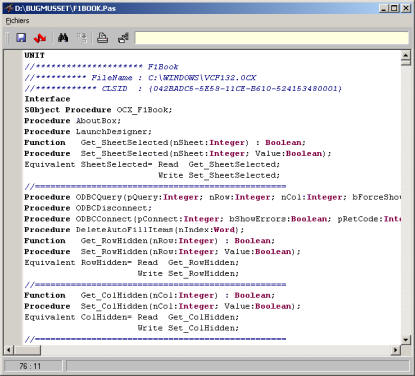Click the Procedure Set_ColHidden line

[x=162, y=306]
